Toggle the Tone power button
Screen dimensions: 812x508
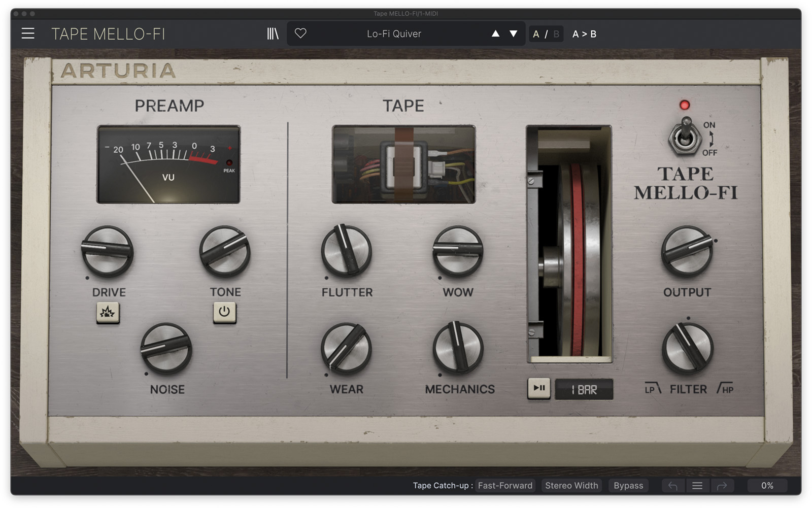click(224, 312)
